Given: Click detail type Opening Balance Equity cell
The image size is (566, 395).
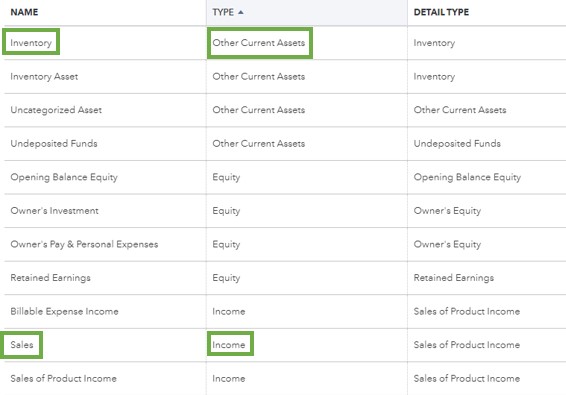Looking at the screenshot, I should 467,177.
